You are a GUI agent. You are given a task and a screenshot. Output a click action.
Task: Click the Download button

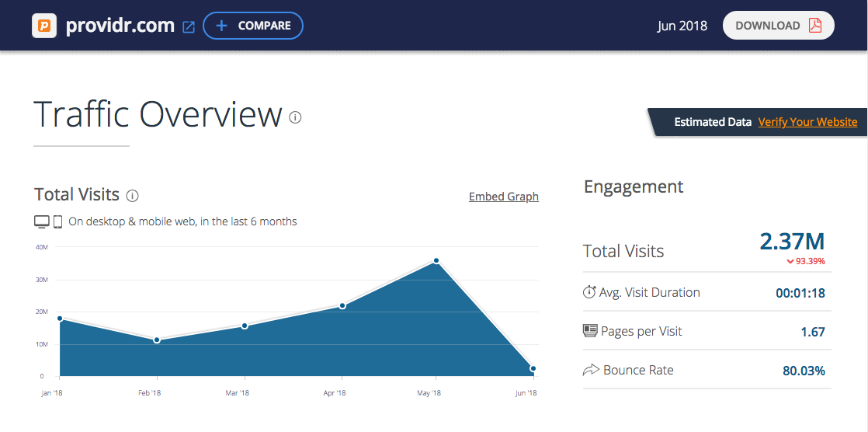coord(778,26)
